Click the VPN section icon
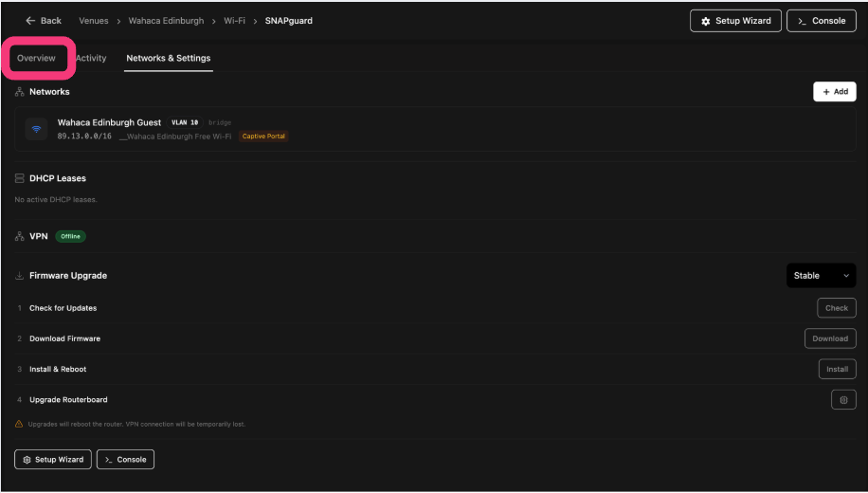The height and width of the screenshot is (493, 868). tap(20, 236)
